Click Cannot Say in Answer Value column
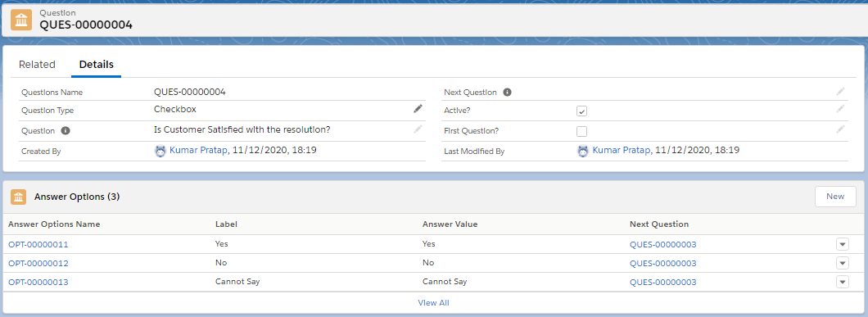868x317 pixels. pos(445,282)
